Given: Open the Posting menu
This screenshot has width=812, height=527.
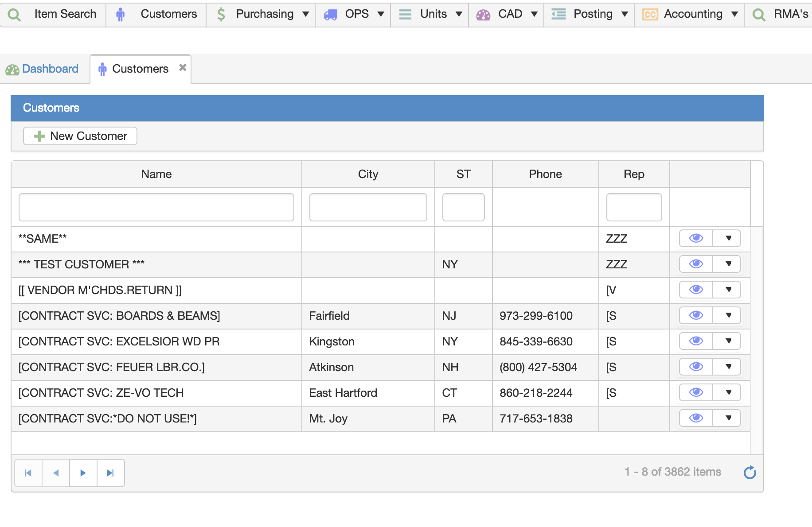Looking at the screenshot, I should click(589, 14).
